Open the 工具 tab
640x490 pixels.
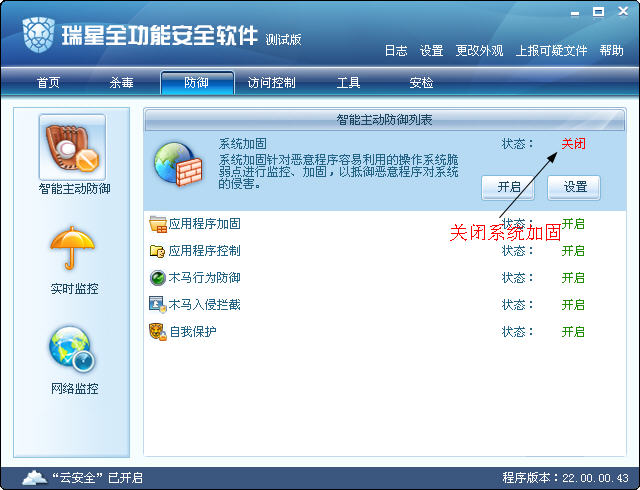click(348, 83)
